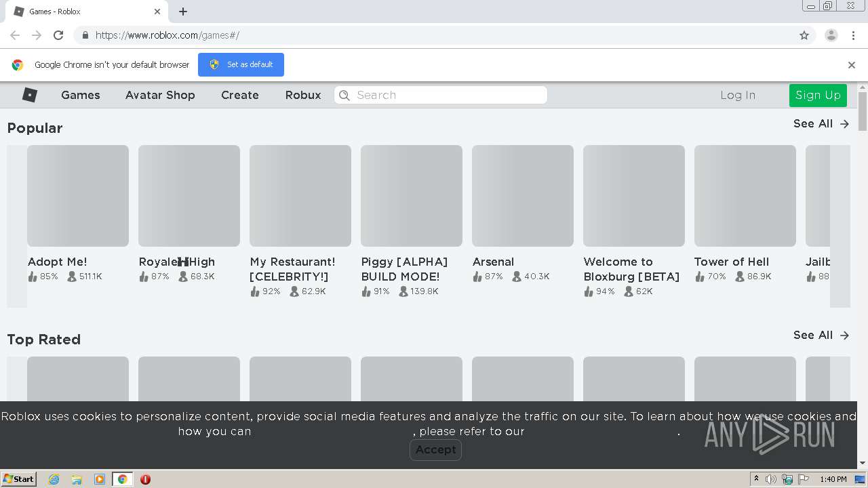
Task: Open the file explorer taskbar icon
Action: tap(77, 479)
